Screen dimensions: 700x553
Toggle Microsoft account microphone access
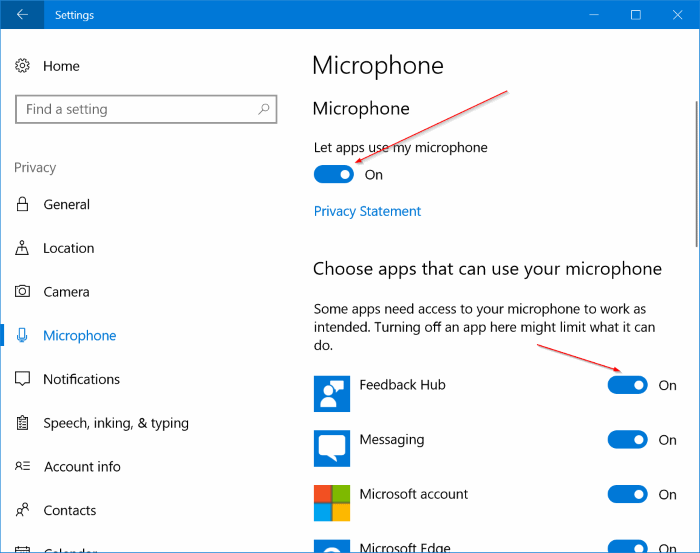[627, 495]
